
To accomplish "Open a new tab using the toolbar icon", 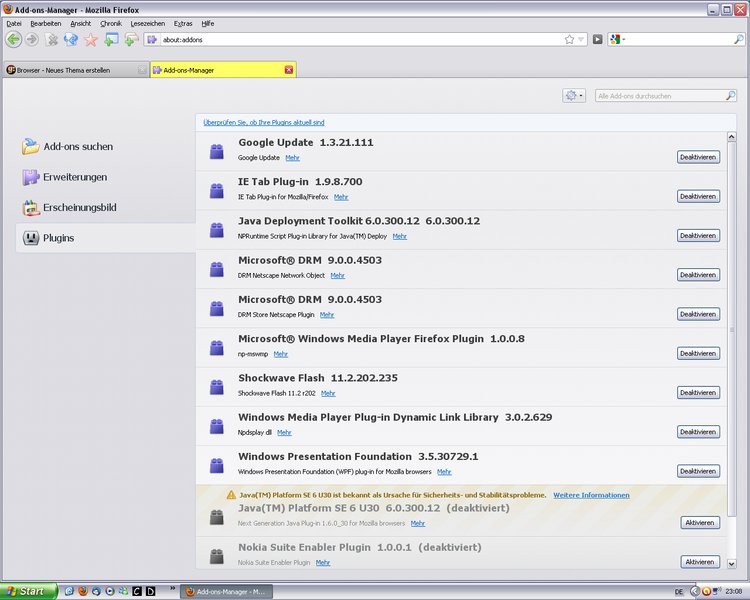I will coord(131,40).
